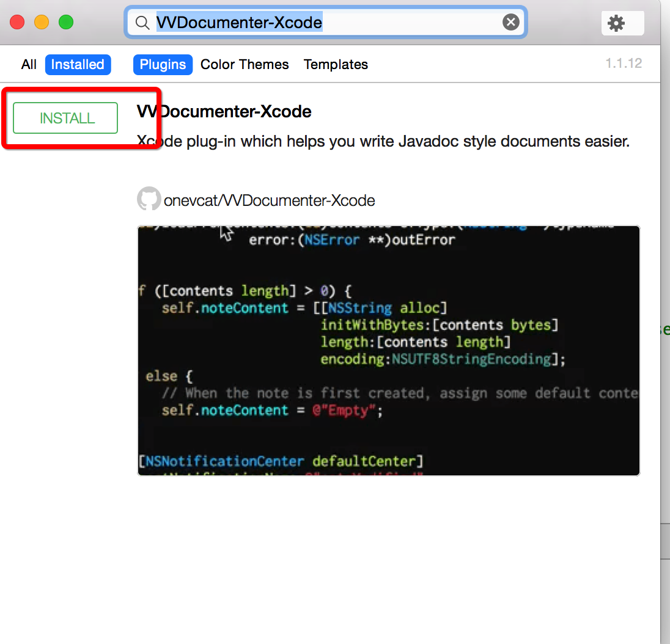Toggle the Installed filter

(78, 65)
